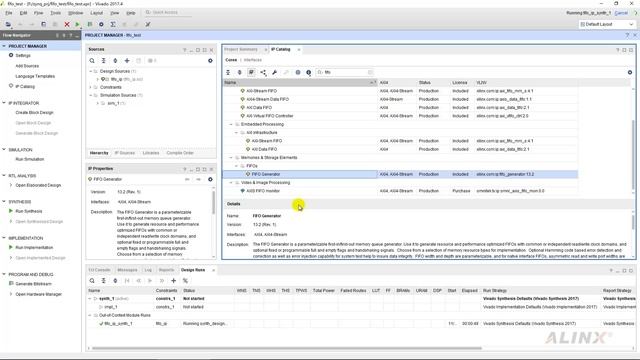The height and width of the screenshot is (360, 640).
Task: Switch to the Hierarchy tab in Sources
Action: click(99, 153)
